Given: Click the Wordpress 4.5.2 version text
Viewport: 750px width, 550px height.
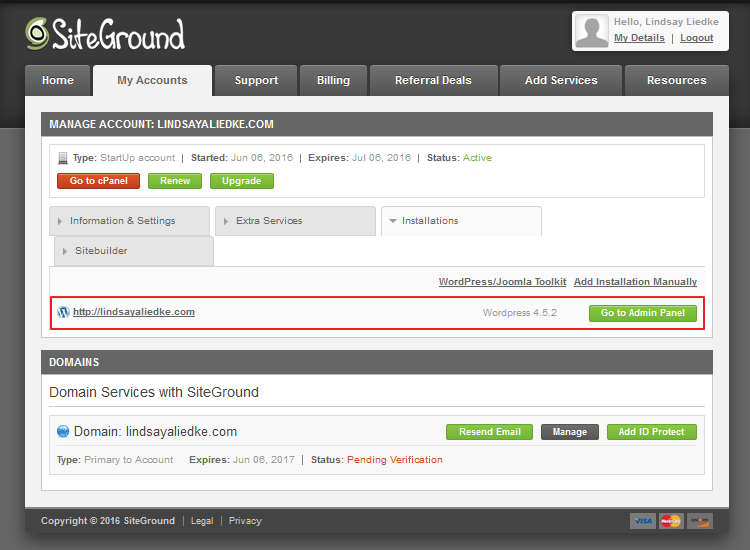Looking at the screenshot, I should [520, 313].
